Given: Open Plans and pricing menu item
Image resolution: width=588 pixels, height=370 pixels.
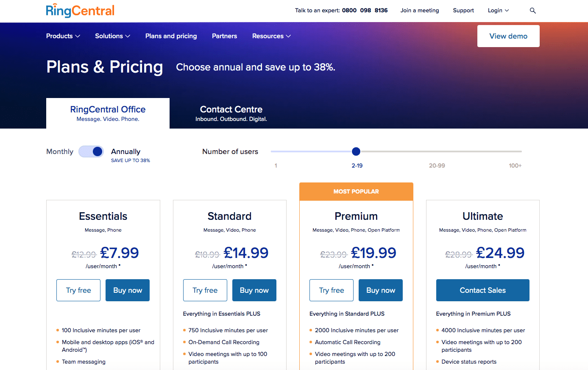Looking at the screenshot, I should point(171,36).
